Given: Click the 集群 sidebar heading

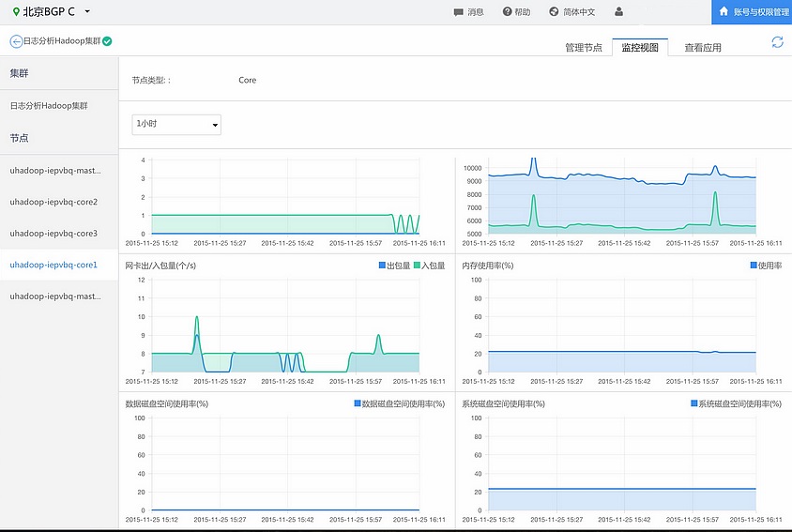Looking at the screenshot, I should [x=19, y=73].
